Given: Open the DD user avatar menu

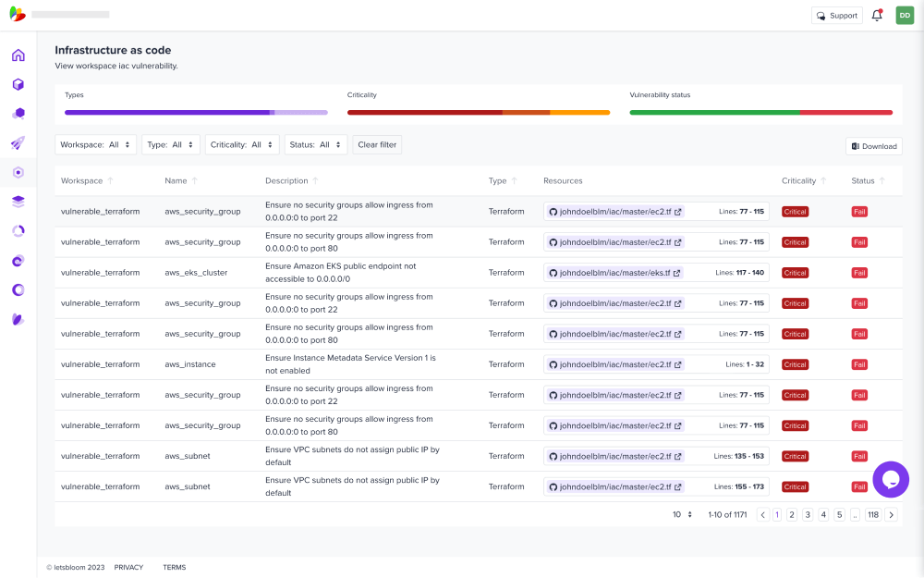Looking at the screenshot, I should 905,16.
